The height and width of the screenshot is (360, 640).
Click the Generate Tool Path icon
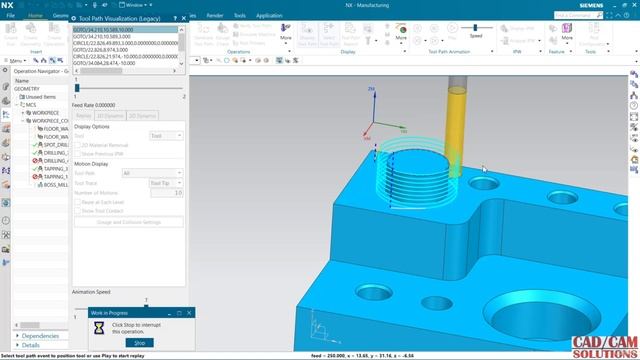pyautogui.click(x=203, y=35)
